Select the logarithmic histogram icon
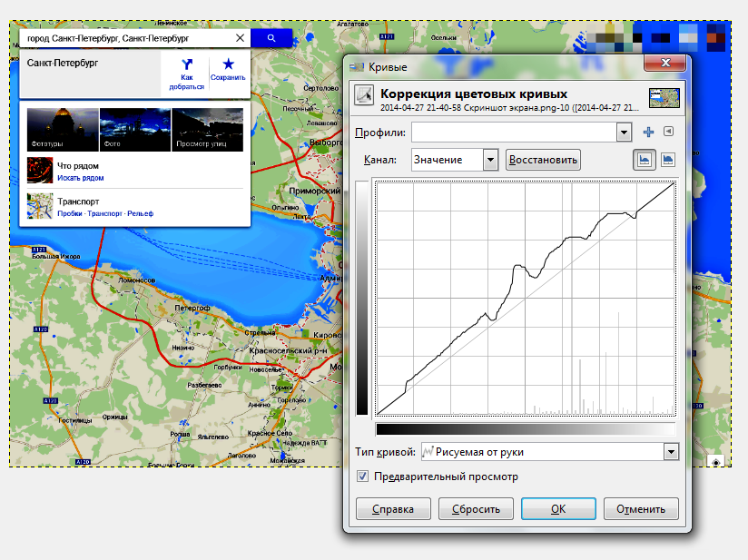 tap(668, 160)
